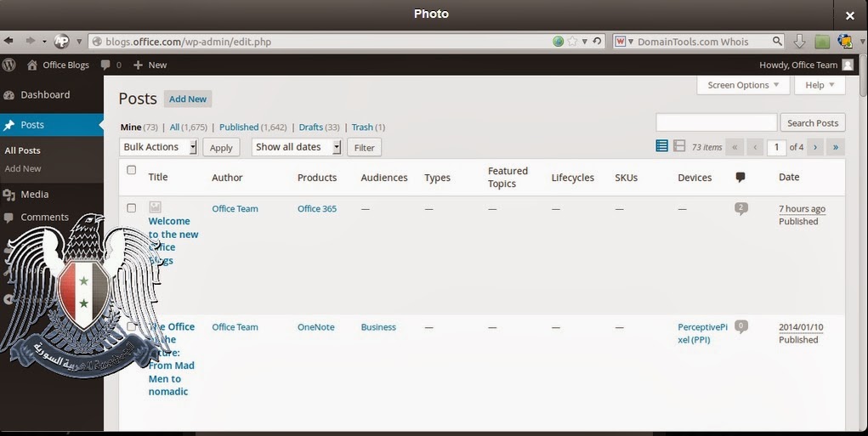Click the search posts input field
This screenshot has height=436, width=868.
(x=717, y=122)
